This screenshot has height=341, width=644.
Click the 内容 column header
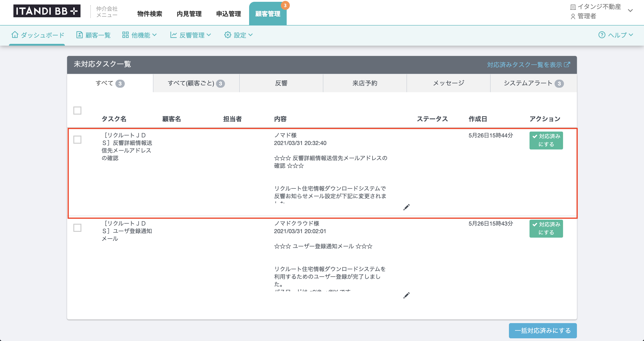pos(280,119)
